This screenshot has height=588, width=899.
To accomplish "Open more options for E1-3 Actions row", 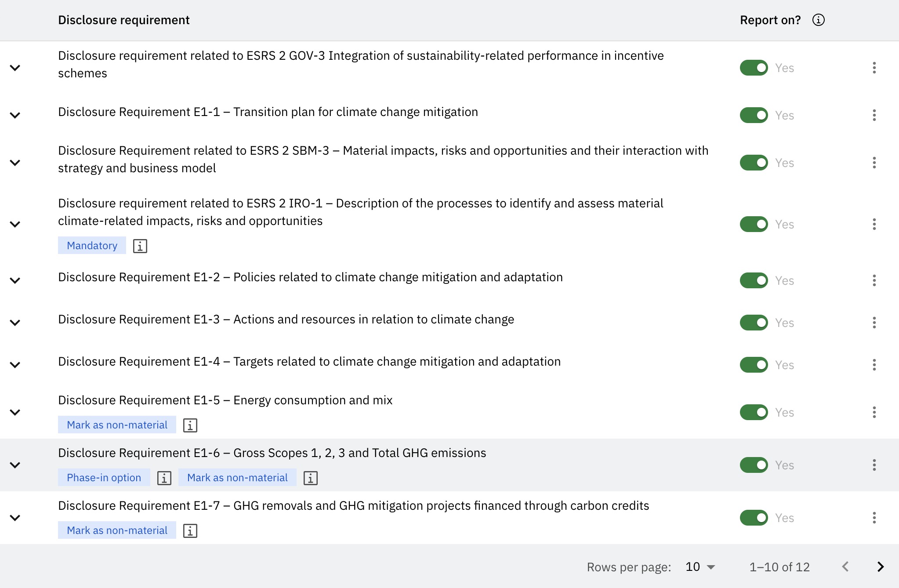I will coord(874,323).
